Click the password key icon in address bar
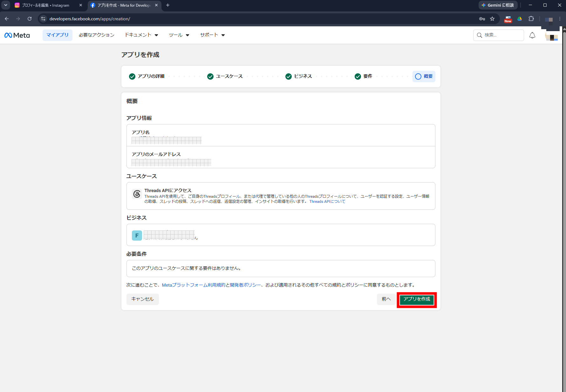The height and width of the screenshot is (392, 566). point(482,19)
